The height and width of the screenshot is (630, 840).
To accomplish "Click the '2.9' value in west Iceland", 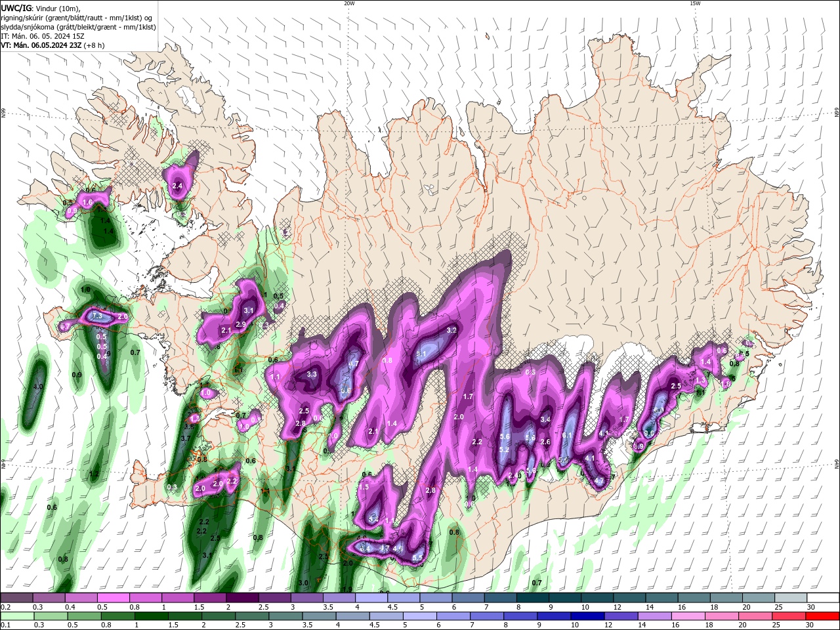I will [241, 325].
